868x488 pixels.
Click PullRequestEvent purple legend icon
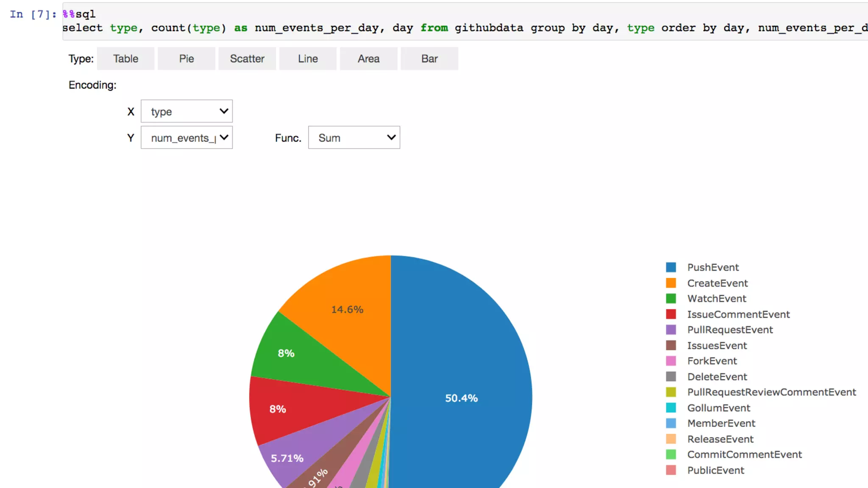pos(671,330)
